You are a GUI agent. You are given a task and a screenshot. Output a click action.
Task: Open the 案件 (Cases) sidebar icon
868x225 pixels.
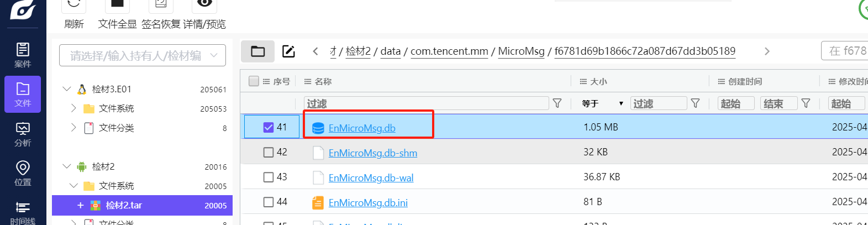(x=23, y=55)
